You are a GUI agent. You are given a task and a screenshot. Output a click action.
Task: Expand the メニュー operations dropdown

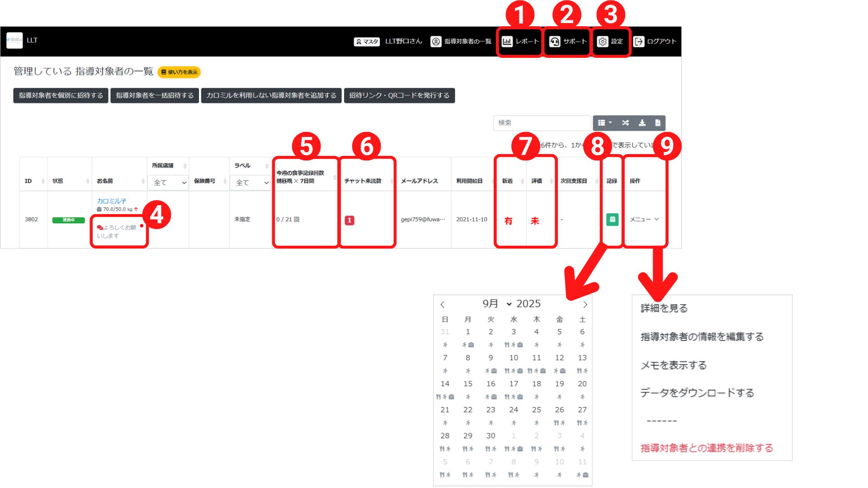click(x=644, y=219)
